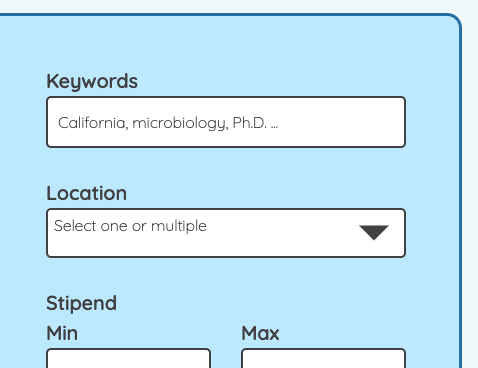Click the Location field label

87,193
